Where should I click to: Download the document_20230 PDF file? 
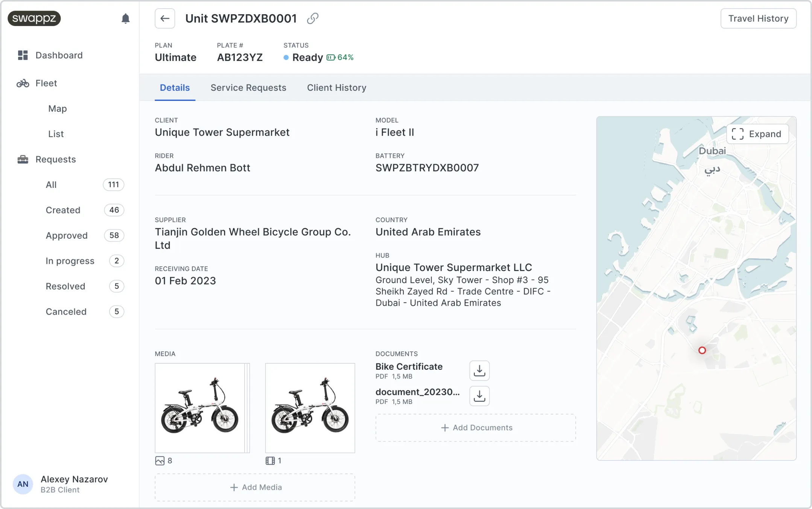[479, 396]
